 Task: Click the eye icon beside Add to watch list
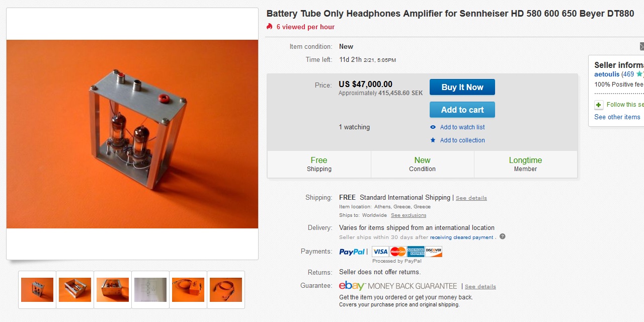click(433, 127)
